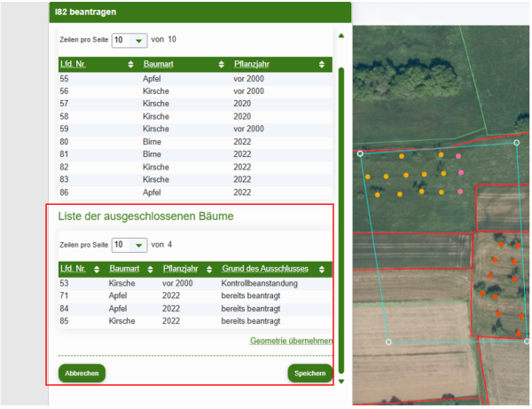Screen dimensions: 532x409
Task: Select row 57 Kirsche 2020
Action: point(195,104)
